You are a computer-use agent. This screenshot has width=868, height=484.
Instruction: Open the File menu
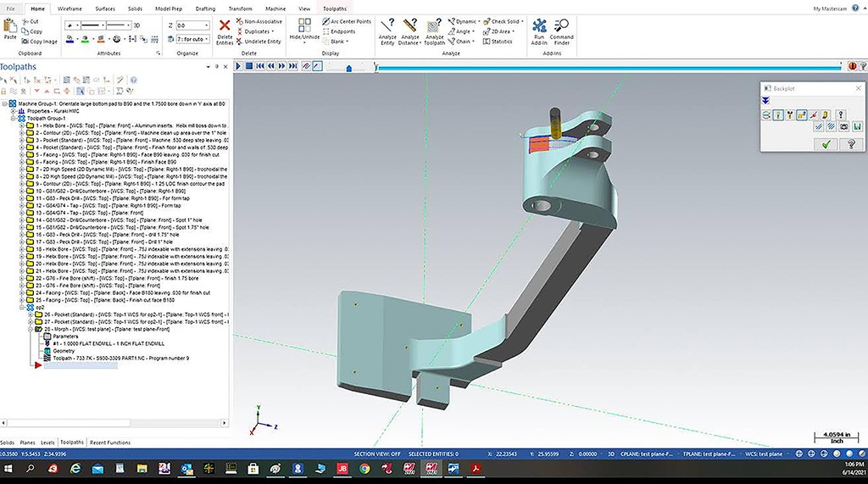click(10, 8)
